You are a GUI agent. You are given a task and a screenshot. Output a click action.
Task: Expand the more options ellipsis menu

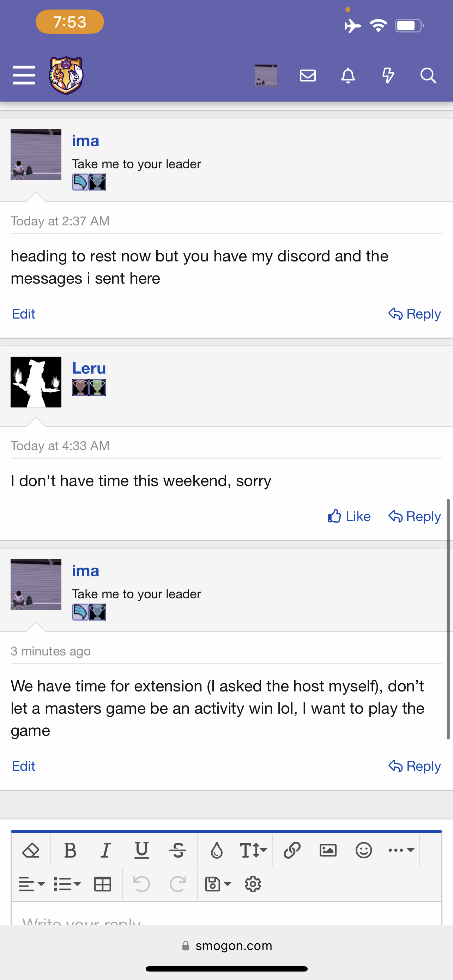coord(401,850)
